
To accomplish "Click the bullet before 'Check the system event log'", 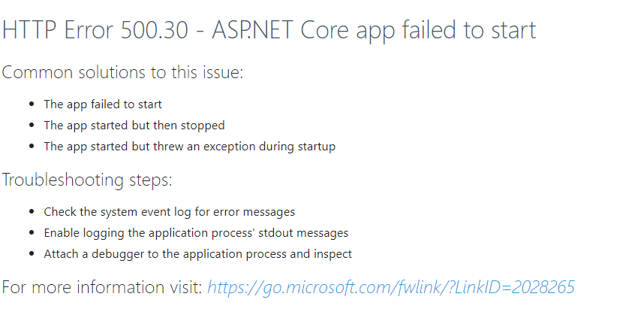I will tap(31, 212).
